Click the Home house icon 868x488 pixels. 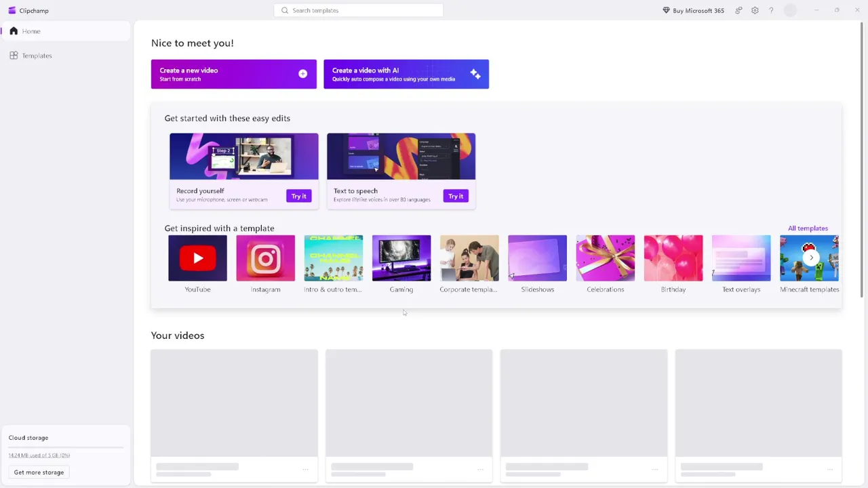tap(14, 31)
